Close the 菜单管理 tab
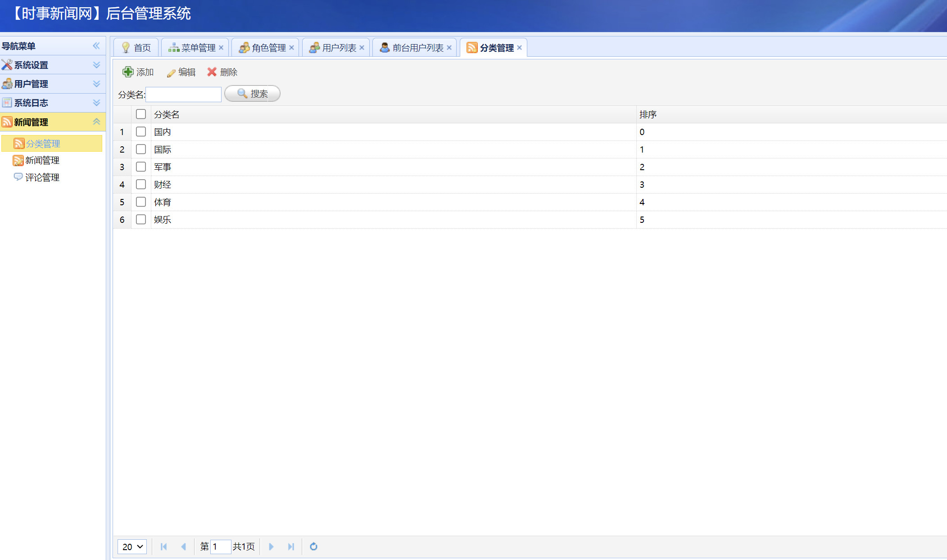Viewport: 947px width, 560px height. pyautogui.click(x=221, y=48)
